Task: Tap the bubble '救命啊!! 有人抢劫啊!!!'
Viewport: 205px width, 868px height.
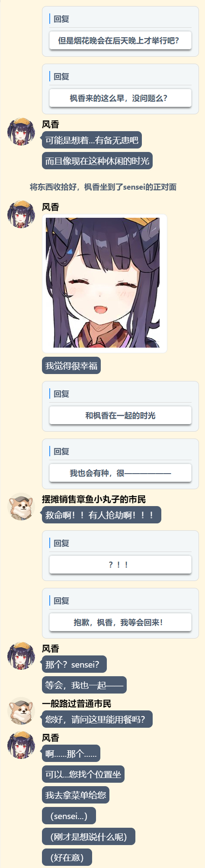Action: 102,515
